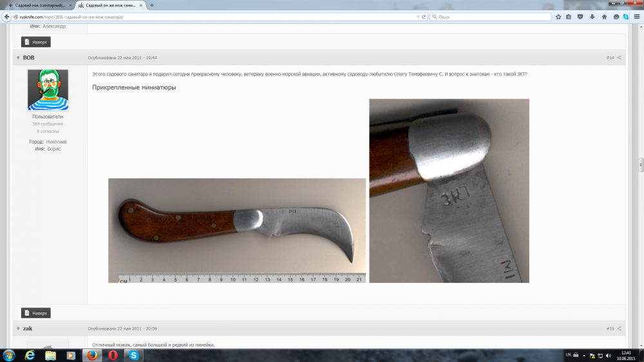Screen dimensions: 644x362
Task: Open the #14 post permalink
Action: 610,58
